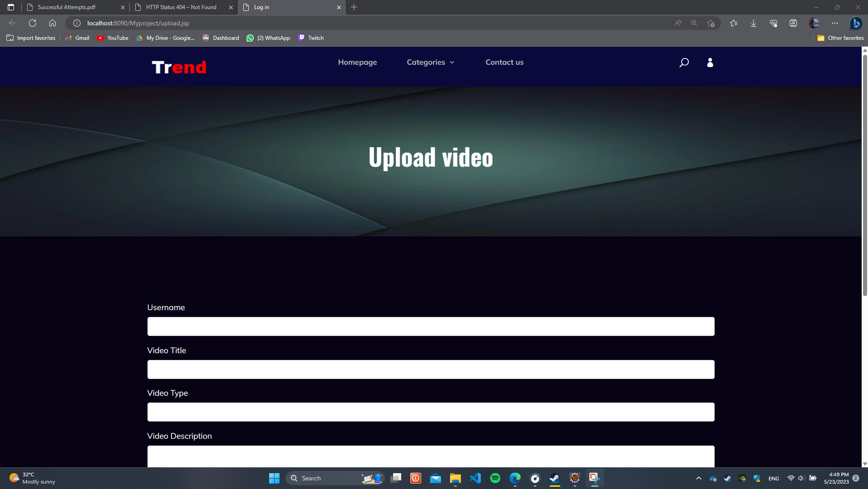Screen dimensions: 868x489
Task: Open the Bing Copilot sidebar
Action: pos(855,23)
